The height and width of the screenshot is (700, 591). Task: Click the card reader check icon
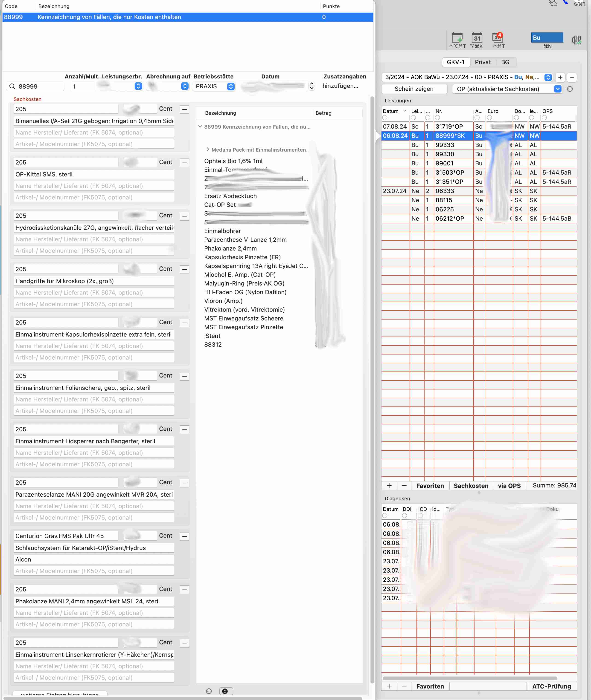pyautogui.click(x=576, y=40)
